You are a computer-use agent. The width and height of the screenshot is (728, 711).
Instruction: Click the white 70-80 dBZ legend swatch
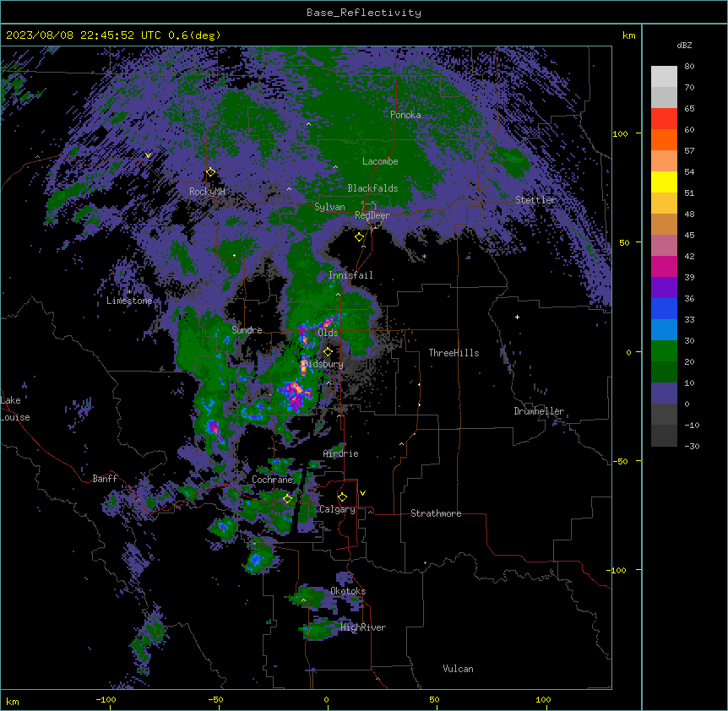tap(664, 76)
